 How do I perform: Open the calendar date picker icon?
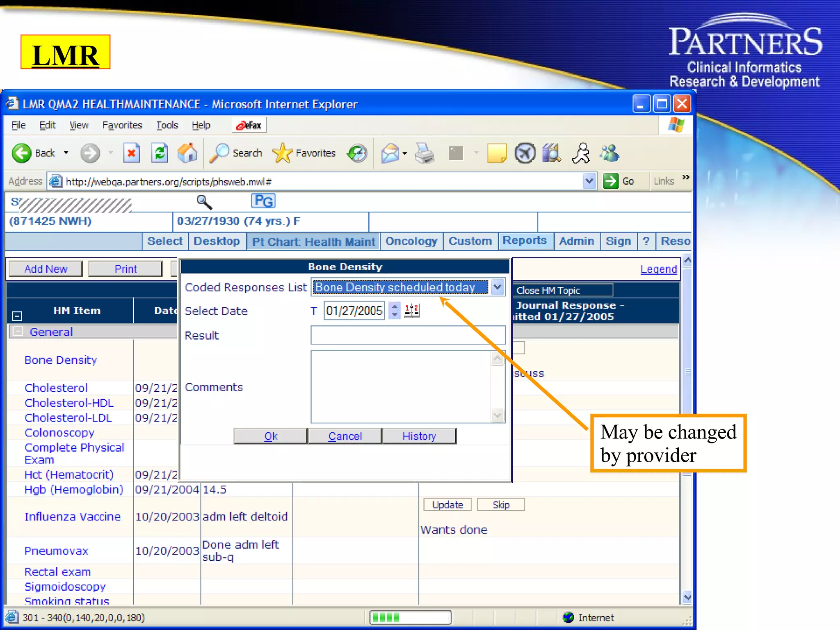412,310
